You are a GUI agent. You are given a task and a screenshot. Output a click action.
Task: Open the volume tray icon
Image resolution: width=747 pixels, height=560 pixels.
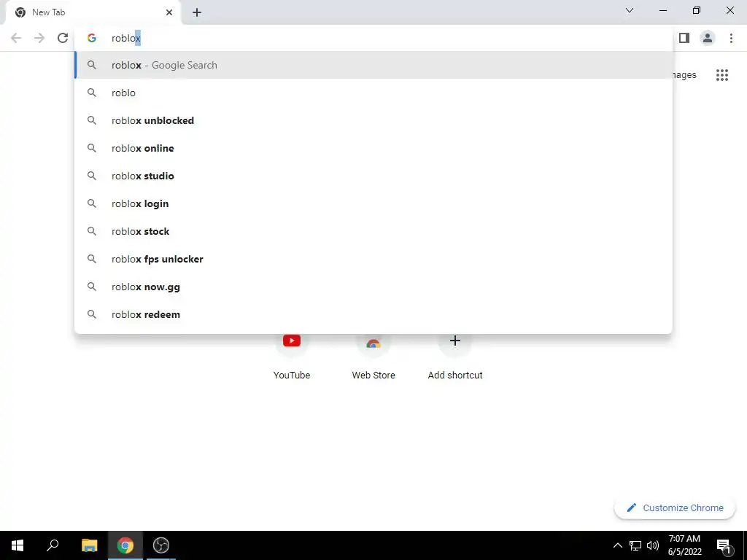pyautogui.click(x=653, y=545)
